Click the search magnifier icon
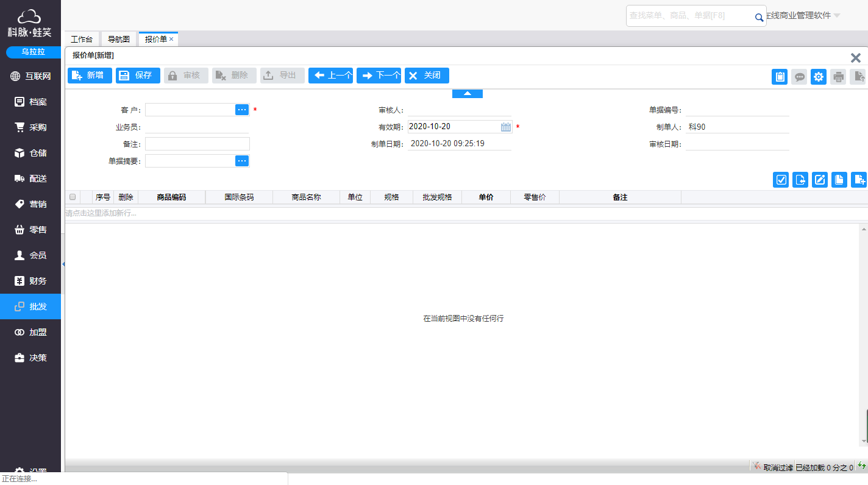This screenshot has height=485, width=868. [759, 18]
